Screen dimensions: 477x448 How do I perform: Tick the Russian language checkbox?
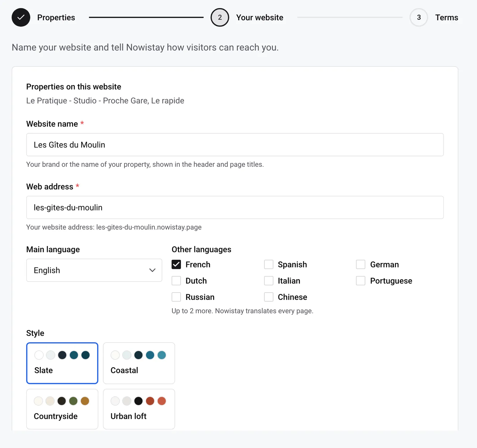(x=176, y=297)
